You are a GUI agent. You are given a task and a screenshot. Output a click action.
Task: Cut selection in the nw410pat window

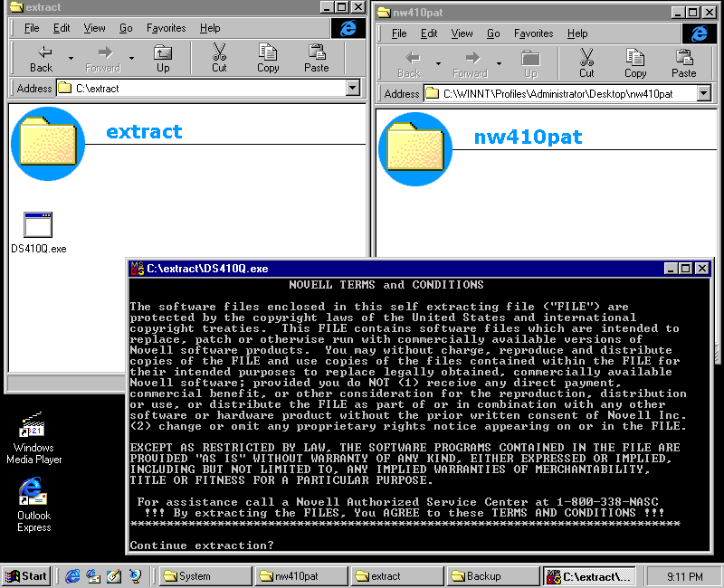586,64
